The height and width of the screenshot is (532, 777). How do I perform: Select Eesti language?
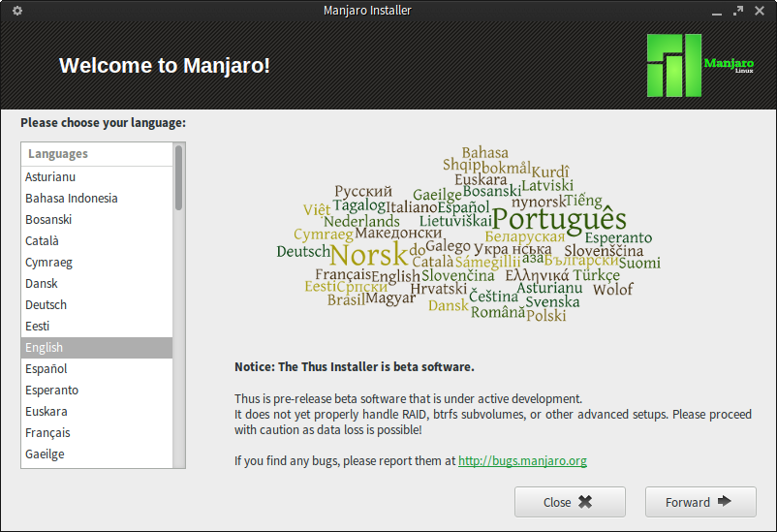tap(97, 327)
